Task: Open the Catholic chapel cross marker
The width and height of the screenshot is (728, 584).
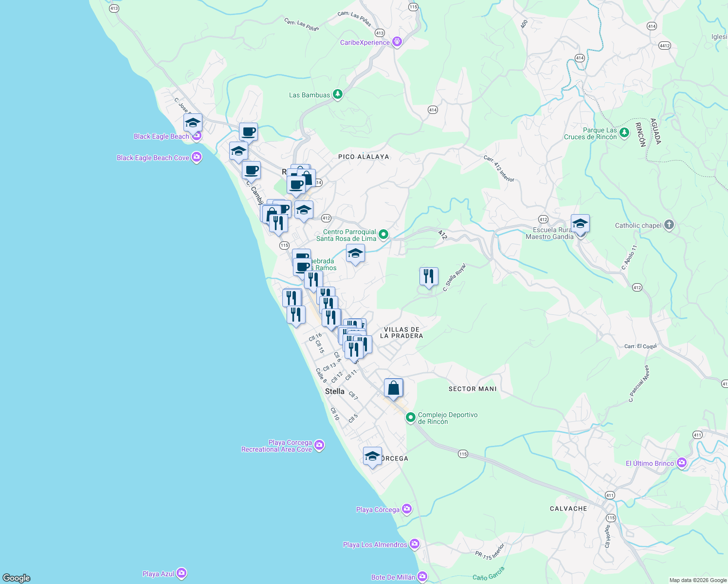Action: 669,225
